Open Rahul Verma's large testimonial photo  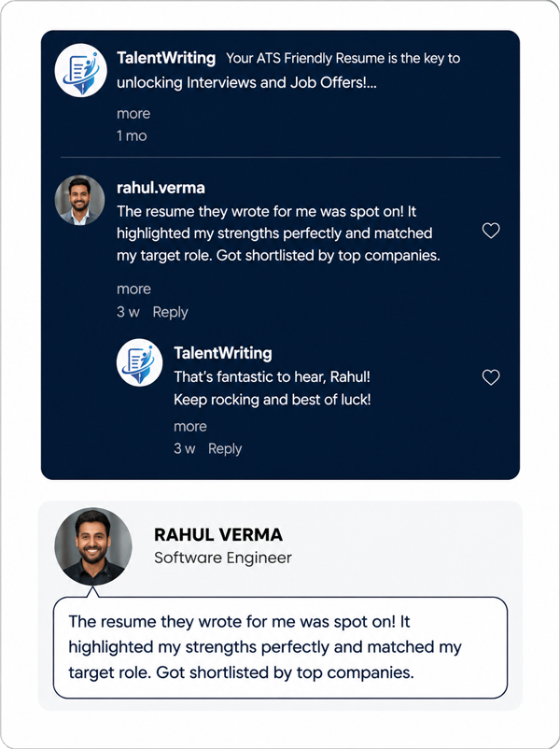click(93, 546)
